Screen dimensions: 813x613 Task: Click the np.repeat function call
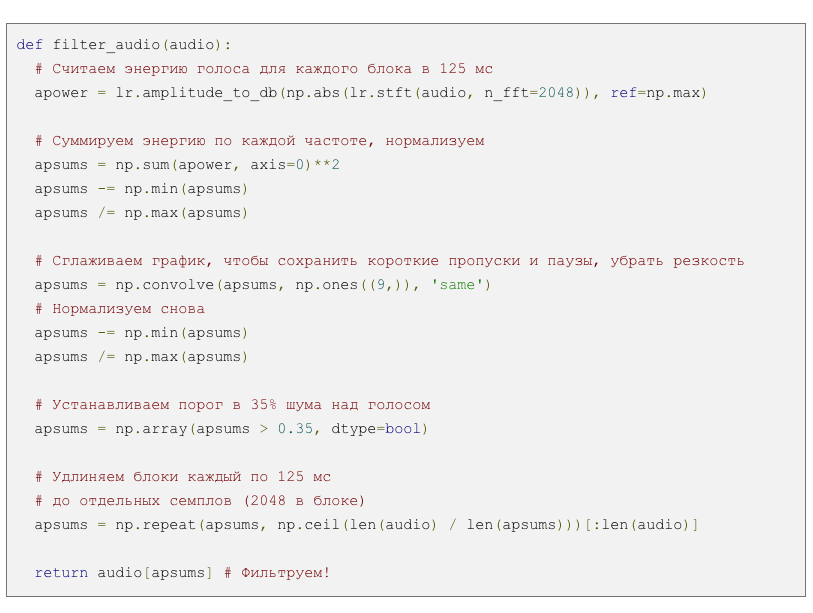point(161,525)
